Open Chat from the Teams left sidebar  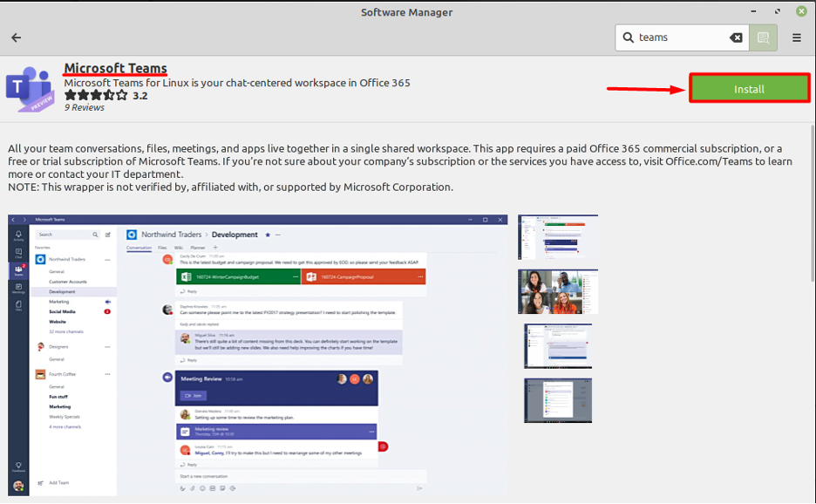click(x=17, y=253)
